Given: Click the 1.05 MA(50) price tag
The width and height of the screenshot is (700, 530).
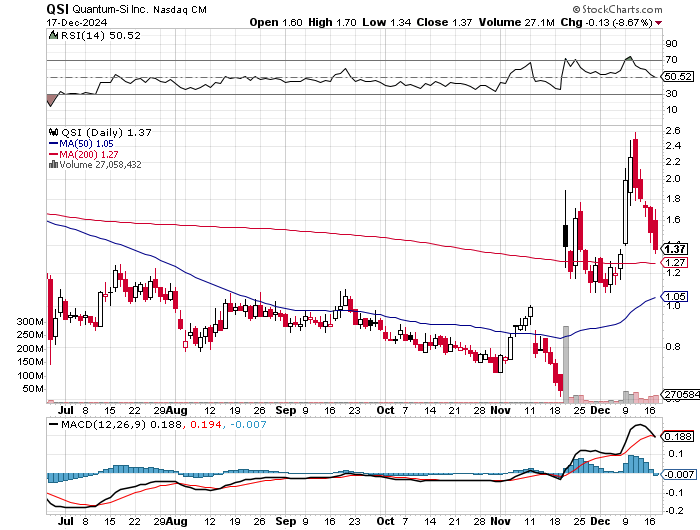Looking at the screenshot, I should click(x=675, y=296).
